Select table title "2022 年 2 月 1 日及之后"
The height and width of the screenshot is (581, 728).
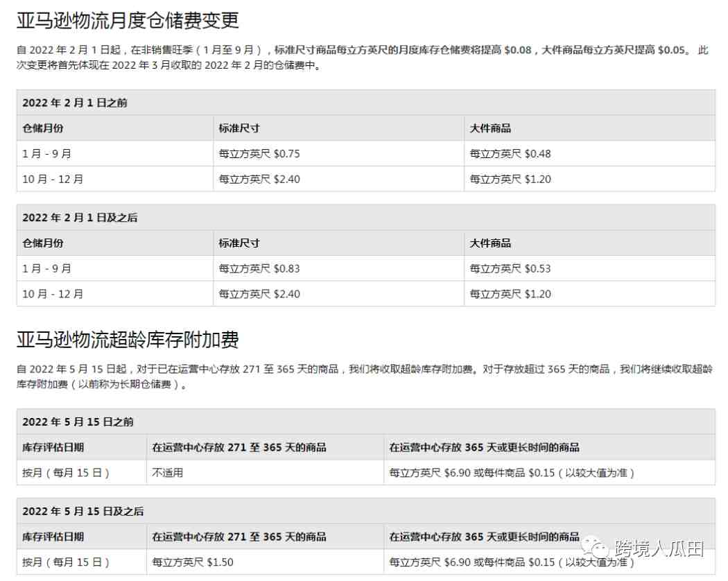coord(80,217)
